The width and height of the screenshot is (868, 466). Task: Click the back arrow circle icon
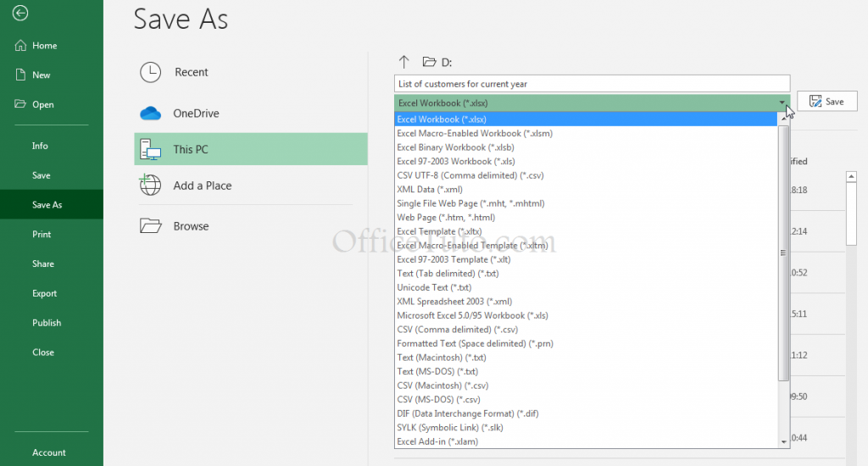(20, 14)
